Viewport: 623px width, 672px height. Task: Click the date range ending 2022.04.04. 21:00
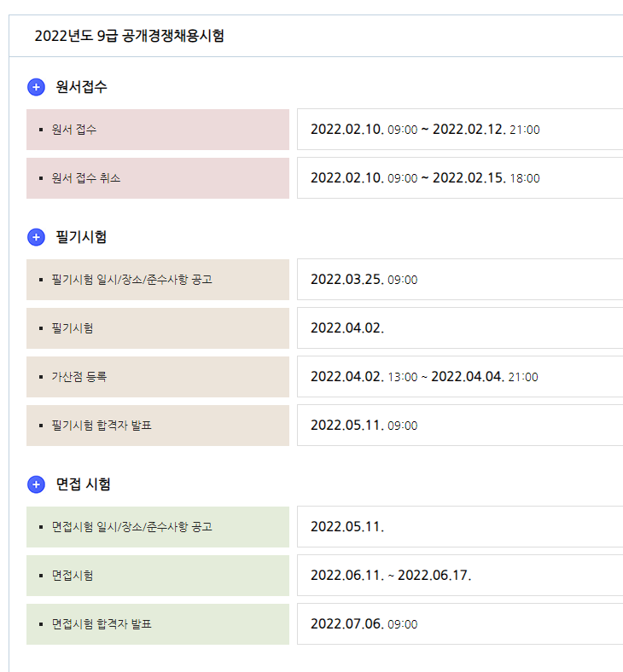click(x=424, y=376)
